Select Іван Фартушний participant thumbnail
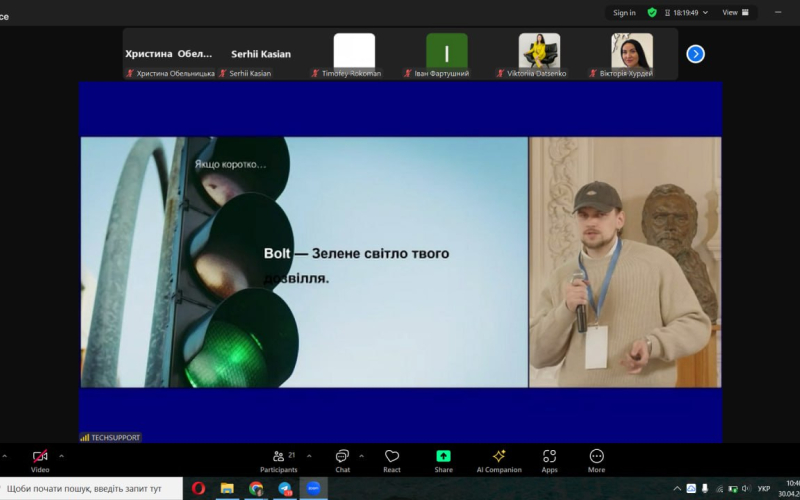This screenshot has height=500, width=800. [446, 54]
